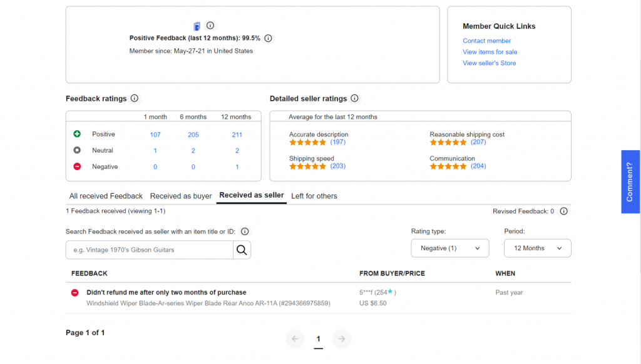The image size is (641, 364).
Task: Click Contact member link
Action: tap(487, 41)
